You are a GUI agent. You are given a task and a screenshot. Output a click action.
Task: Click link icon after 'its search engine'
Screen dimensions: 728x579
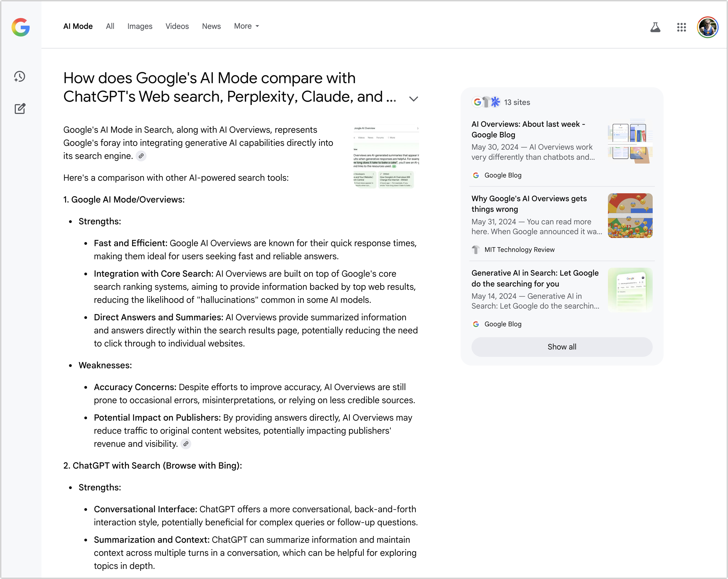coord(141,156)
